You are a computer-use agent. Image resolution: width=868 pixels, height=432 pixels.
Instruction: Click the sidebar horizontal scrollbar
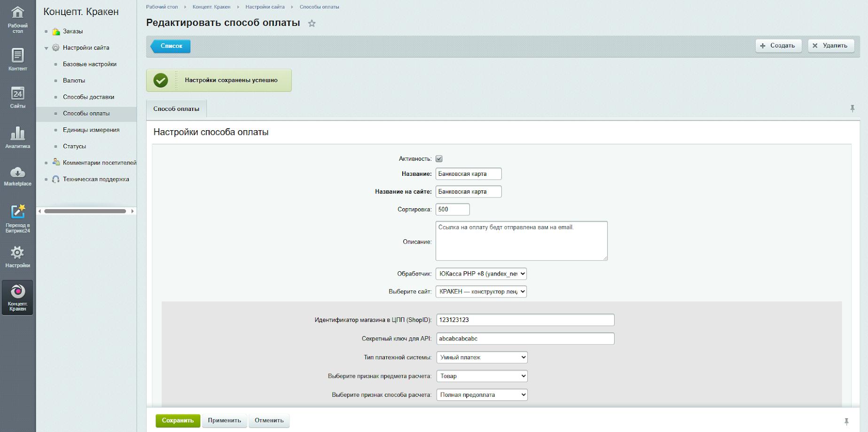85,211
